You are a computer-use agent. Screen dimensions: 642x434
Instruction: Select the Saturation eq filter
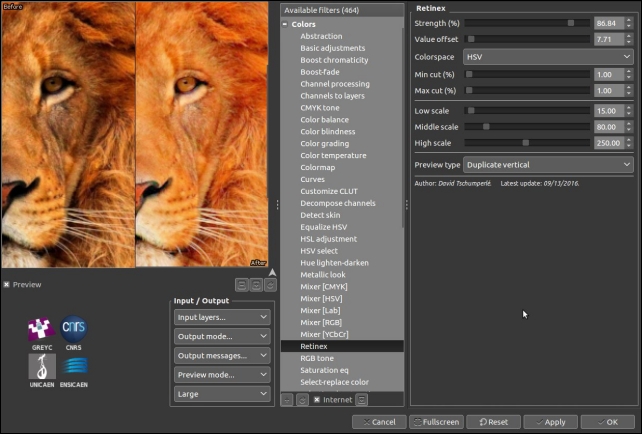pos(324,370)
